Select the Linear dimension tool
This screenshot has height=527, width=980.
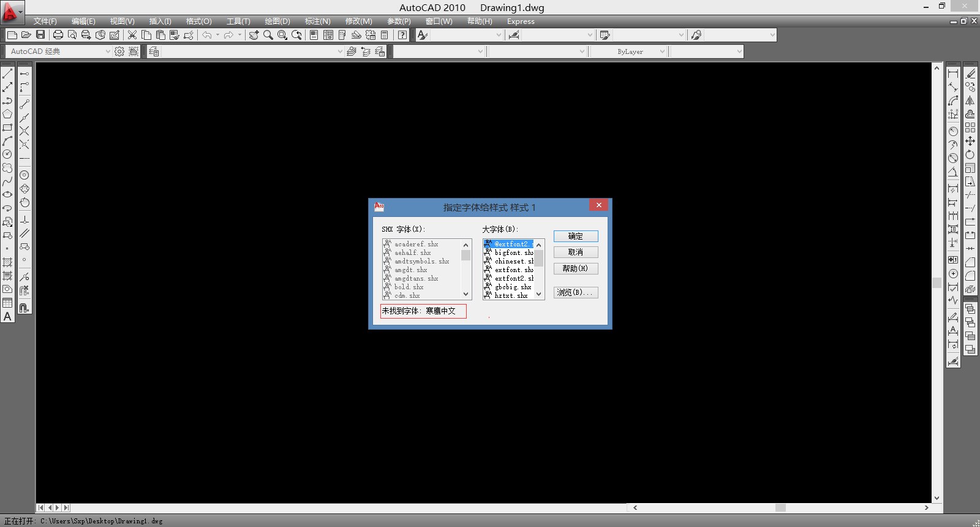pyautogui.click(x=953, y=74)
